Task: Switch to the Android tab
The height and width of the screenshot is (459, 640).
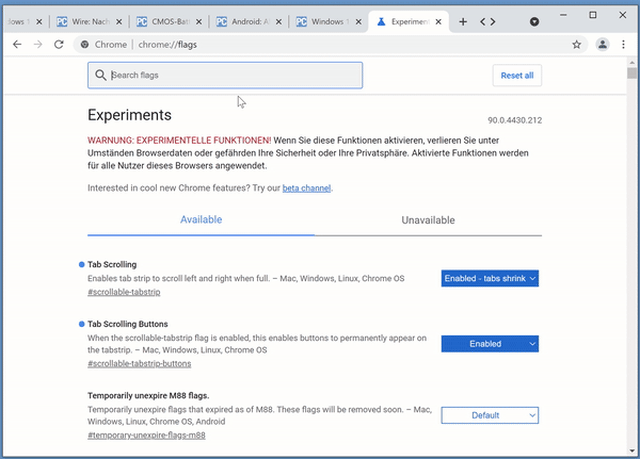Action: point(251,22)
